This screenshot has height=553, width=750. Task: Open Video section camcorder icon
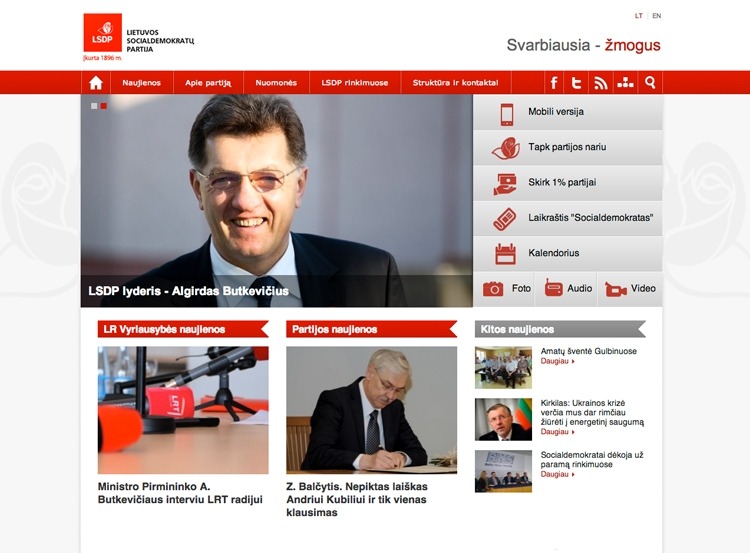coord(616,289)
